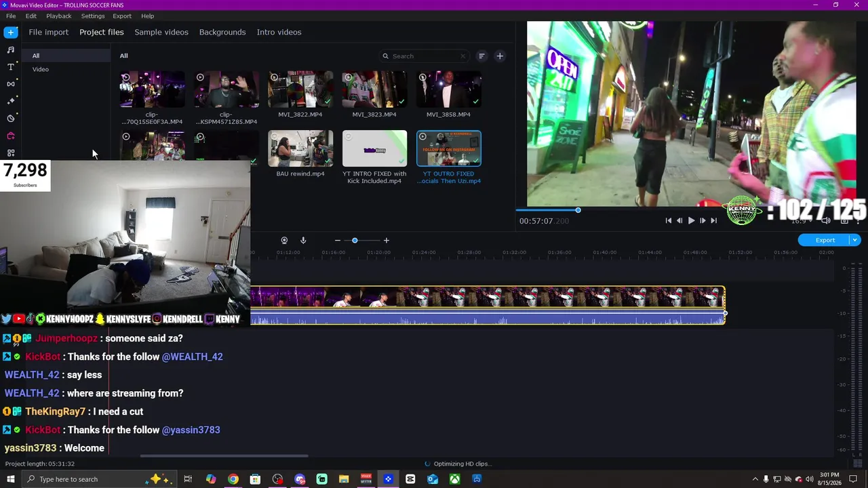The width and height of the screenshot is (868, 488).
Task: Select the YT INTRO FIXED clip
Action: [x=374, y=148]
